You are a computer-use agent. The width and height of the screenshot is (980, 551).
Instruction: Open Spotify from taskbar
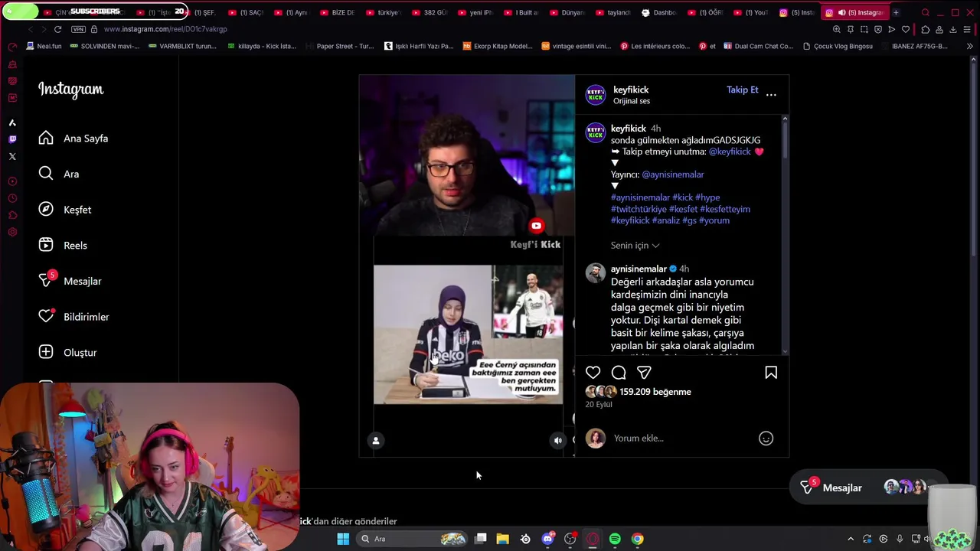point(615,539)
